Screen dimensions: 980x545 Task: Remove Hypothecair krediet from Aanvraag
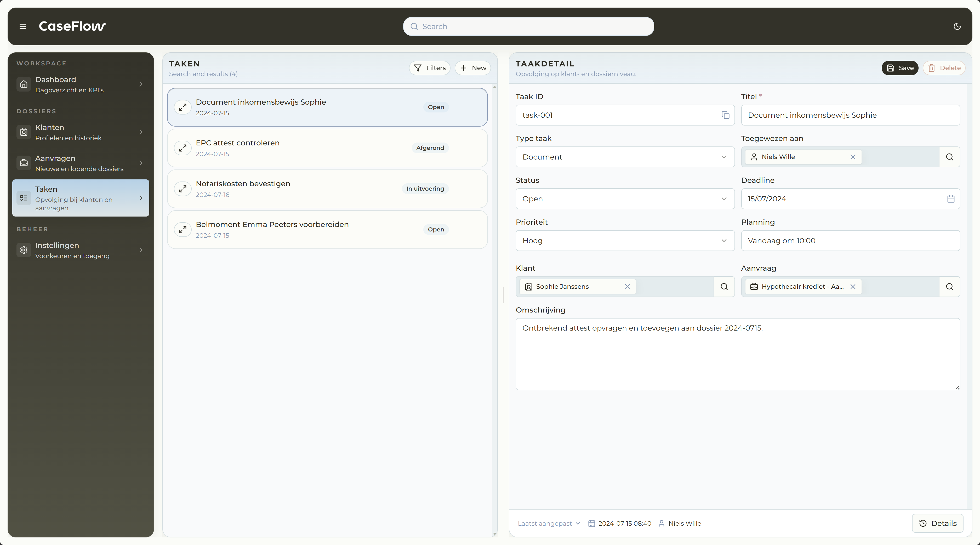(853, 287)
